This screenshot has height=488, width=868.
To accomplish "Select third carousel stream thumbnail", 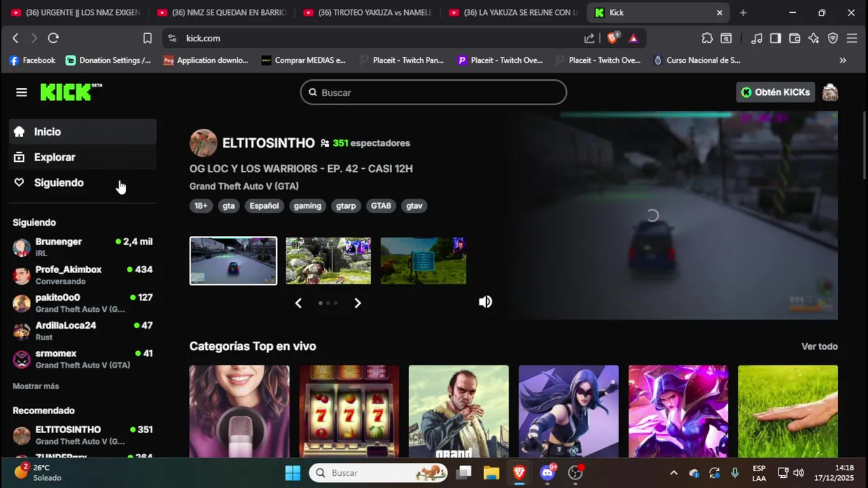I will point(423,261).
